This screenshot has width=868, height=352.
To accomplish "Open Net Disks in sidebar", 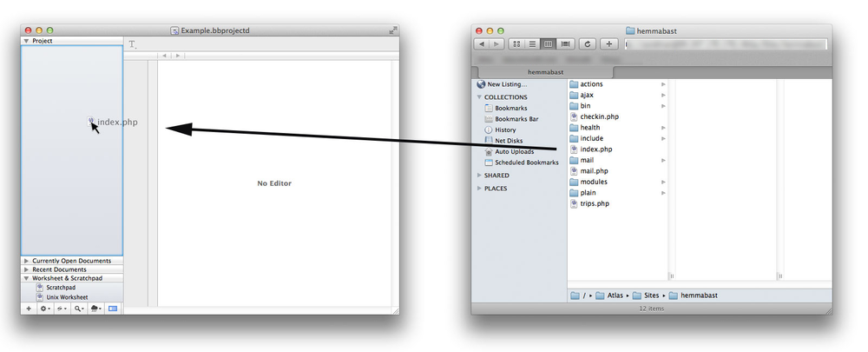I will [503, 141].
